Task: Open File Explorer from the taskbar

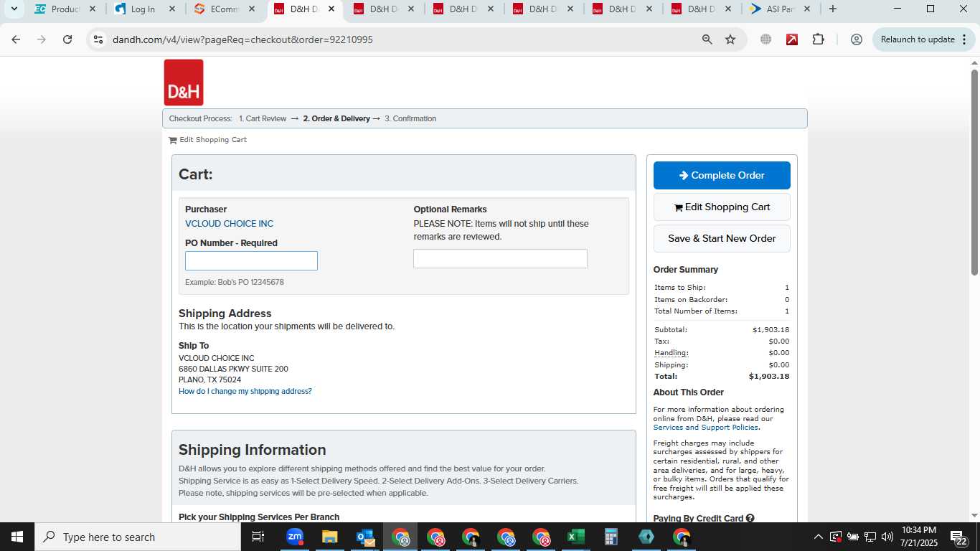Action: tap(330, 537)
